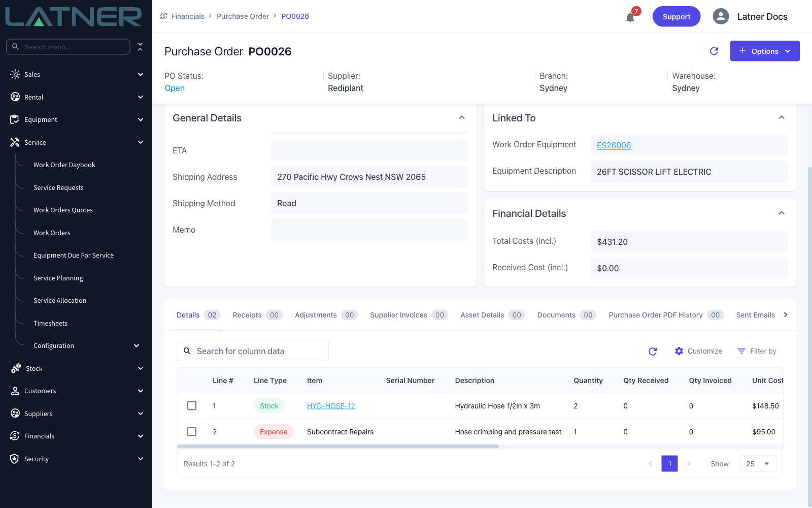The width and height of the screenshot is (812, 508).
Task: Switch to the Adjustments tab
Action: [x=326, y=315]
